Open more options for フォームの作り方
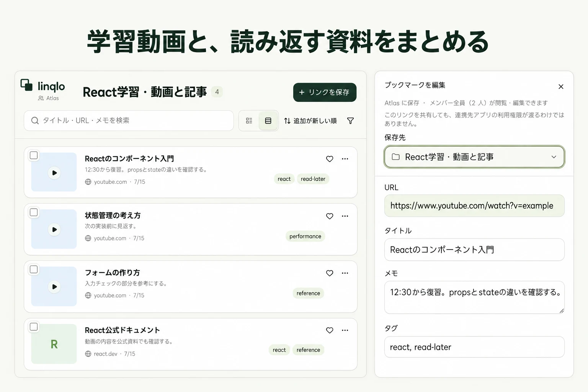 coord(345,273)
